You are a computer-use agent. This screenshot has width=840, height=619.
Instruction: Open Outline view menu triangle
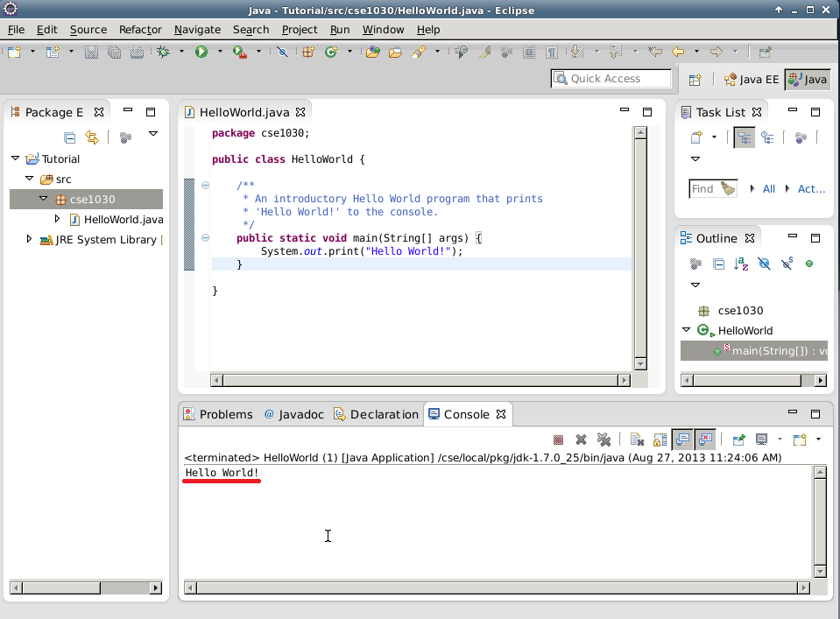point(695,285)
